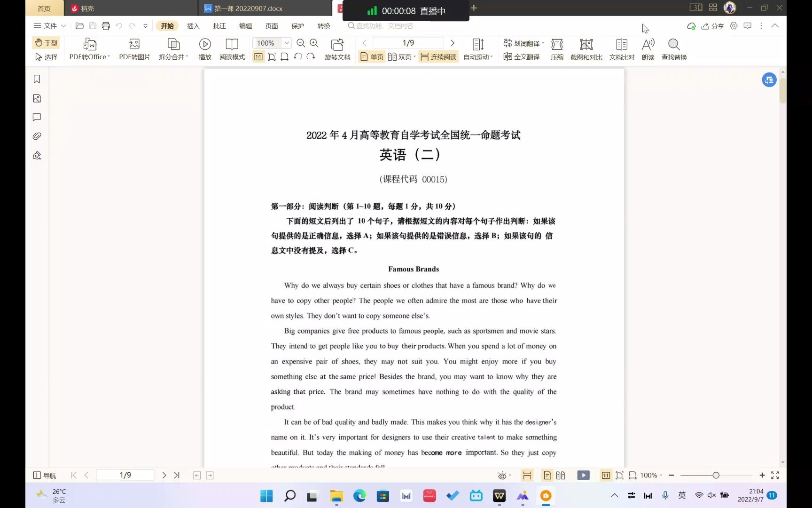Open a new tab with plus

pyautogui.click(x=474, y=8)
